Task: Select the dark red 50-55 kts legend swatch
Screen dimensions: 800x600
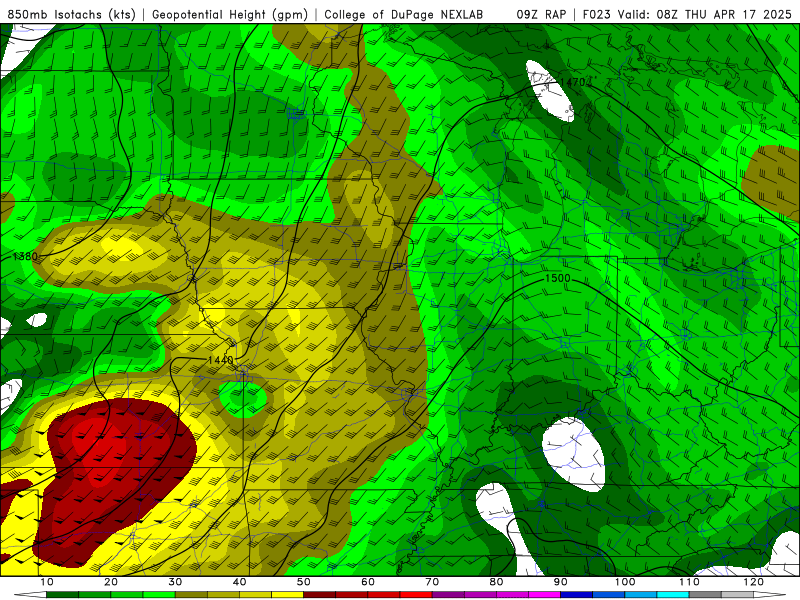Action: (x=319, y=595)
